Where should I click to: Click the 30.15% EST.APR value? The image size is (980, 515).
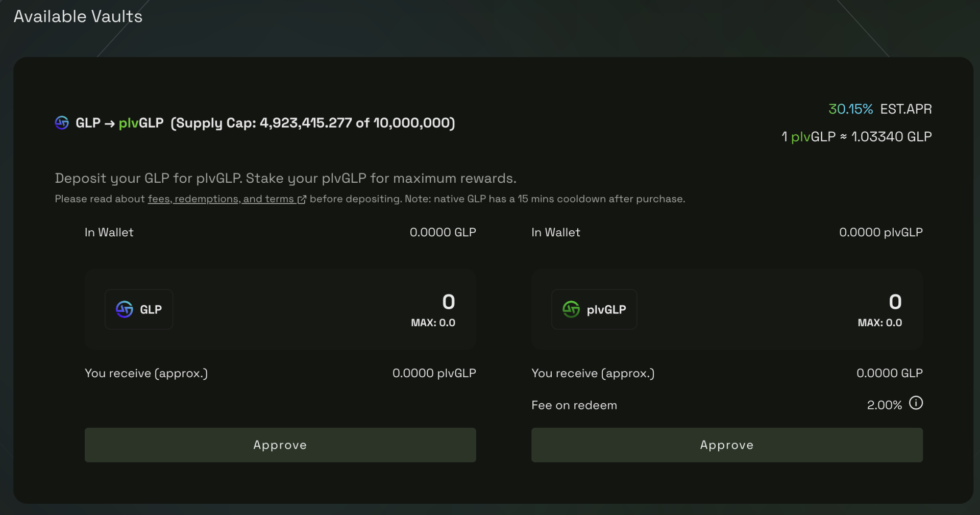tap(880, 109)
